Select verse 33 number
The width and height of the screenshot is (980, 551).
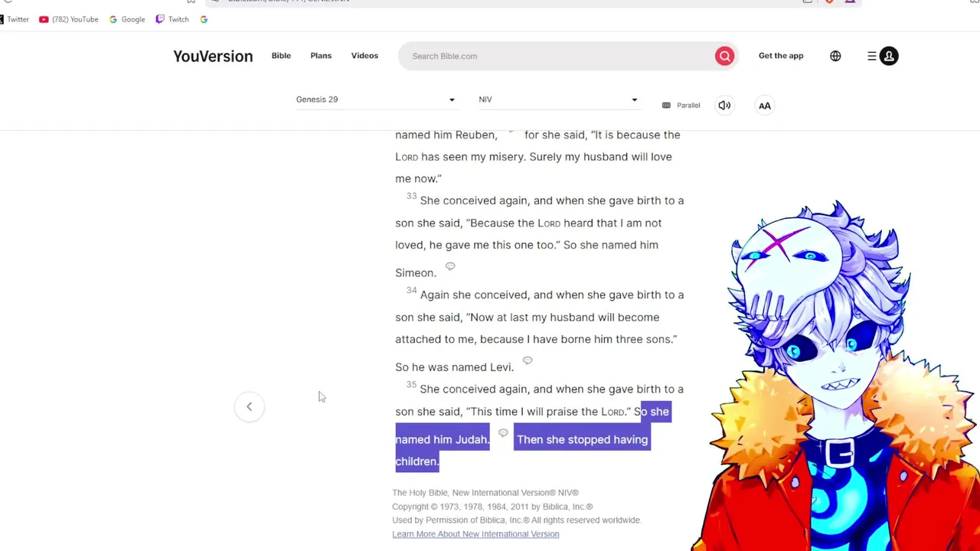pyautogui.click(x=411, y=197)
